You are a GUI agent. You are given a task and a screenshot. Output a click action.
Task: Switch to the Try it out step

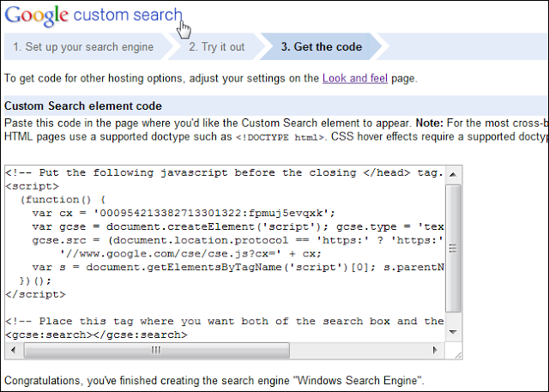click(x=217, y=47)
